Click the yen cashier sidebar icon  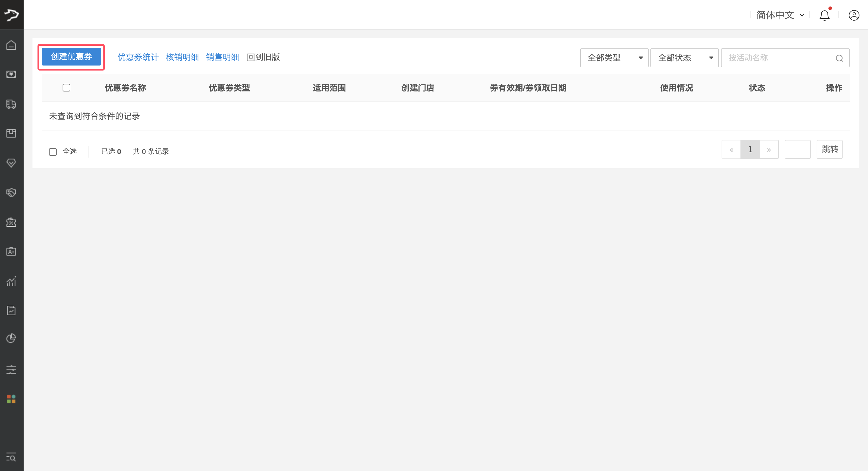point(11,74)
